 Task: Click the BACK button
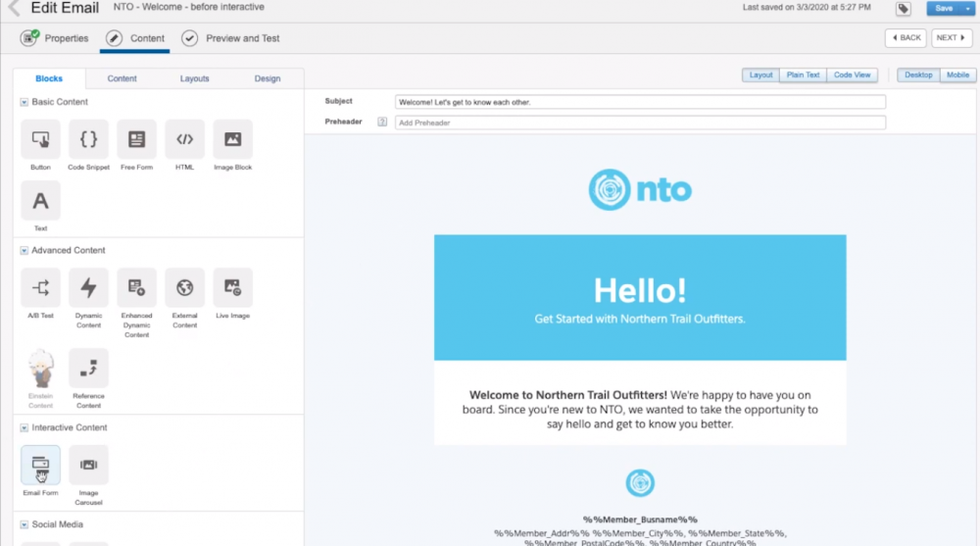point(906,38)
